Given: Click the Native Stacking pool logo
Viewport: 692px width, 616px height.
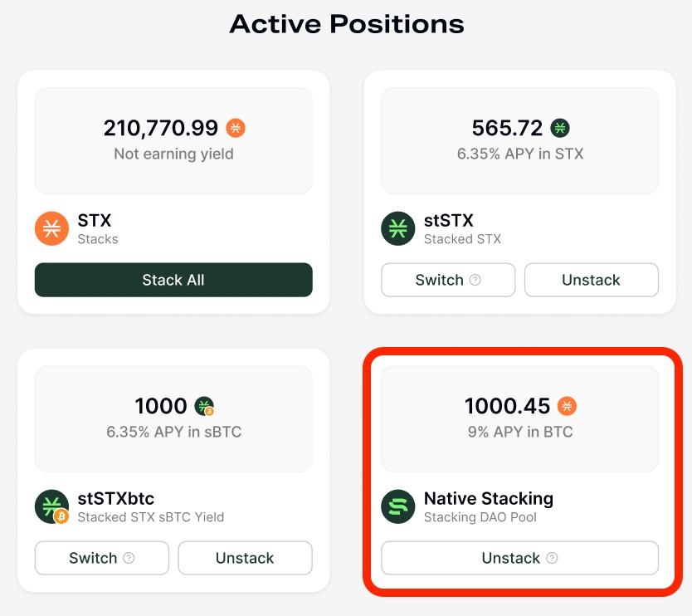Looking at the screenshot, I should (398, 507).
